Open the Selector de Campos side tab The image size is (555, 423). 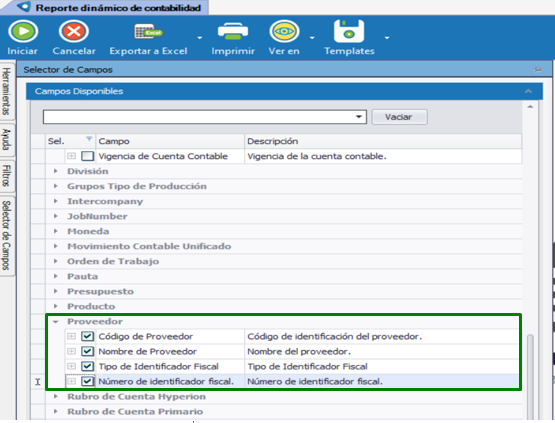[6, 235]
